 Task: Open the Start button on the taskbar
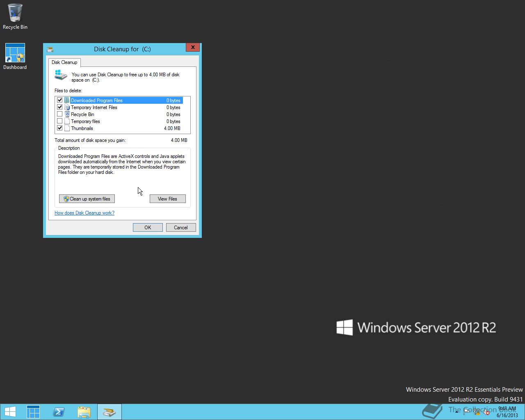pos(10,412)
